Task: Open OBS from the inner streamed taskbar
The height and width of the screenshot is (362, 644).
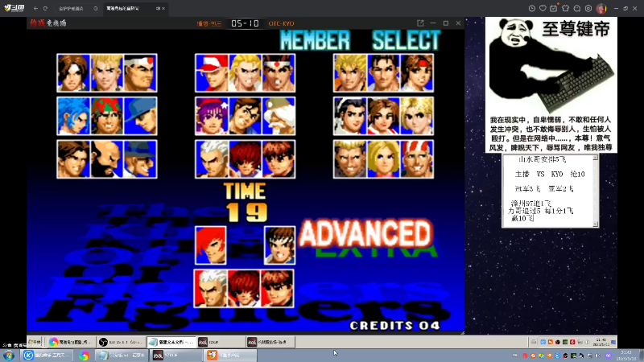Action: (x=121, y=342)
